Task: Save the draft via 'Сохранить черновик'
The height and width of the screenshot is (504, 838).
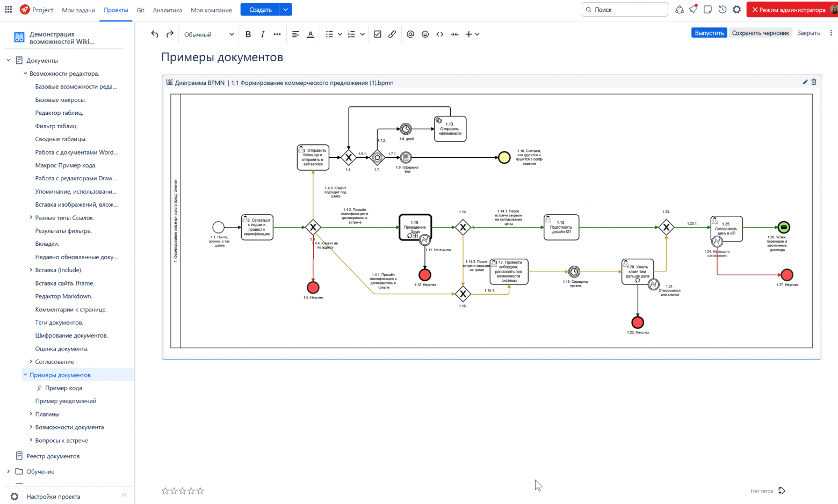Action: (760, 33)
